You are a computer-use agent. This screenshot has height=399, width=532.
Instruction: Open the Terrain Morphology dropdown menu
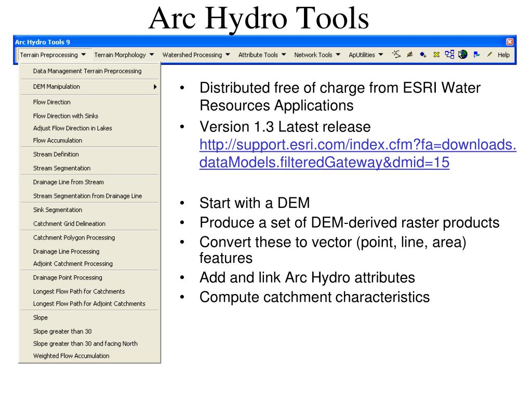pyautogui.click(x=124, y=55)
